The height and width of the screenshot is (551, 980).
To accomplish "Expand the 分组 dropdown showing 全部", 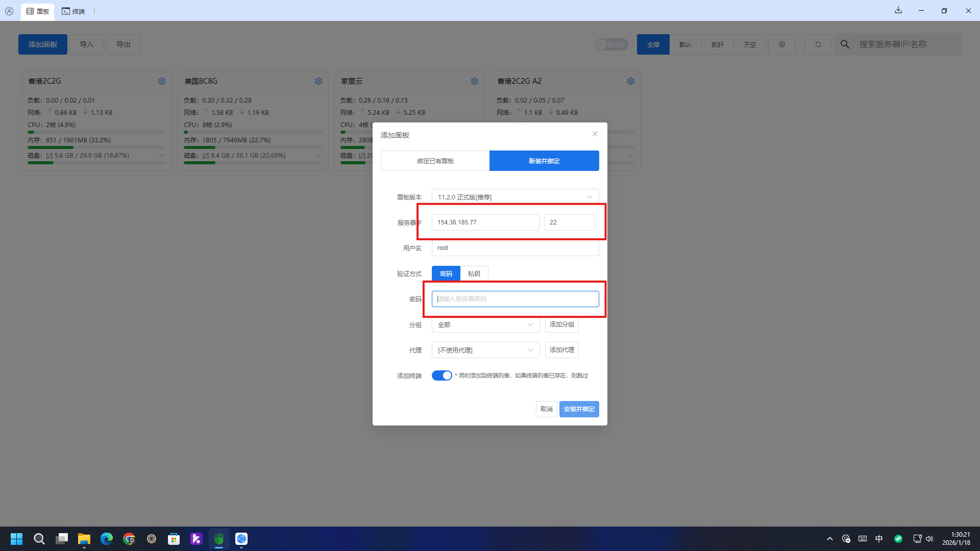I will click(485, 324).
